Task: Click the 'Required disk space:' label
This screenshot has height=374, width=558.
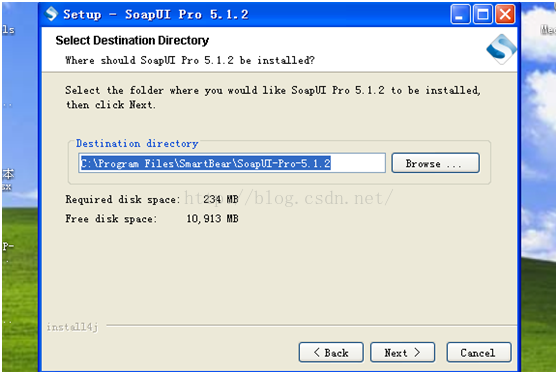Action: point(123,199)
